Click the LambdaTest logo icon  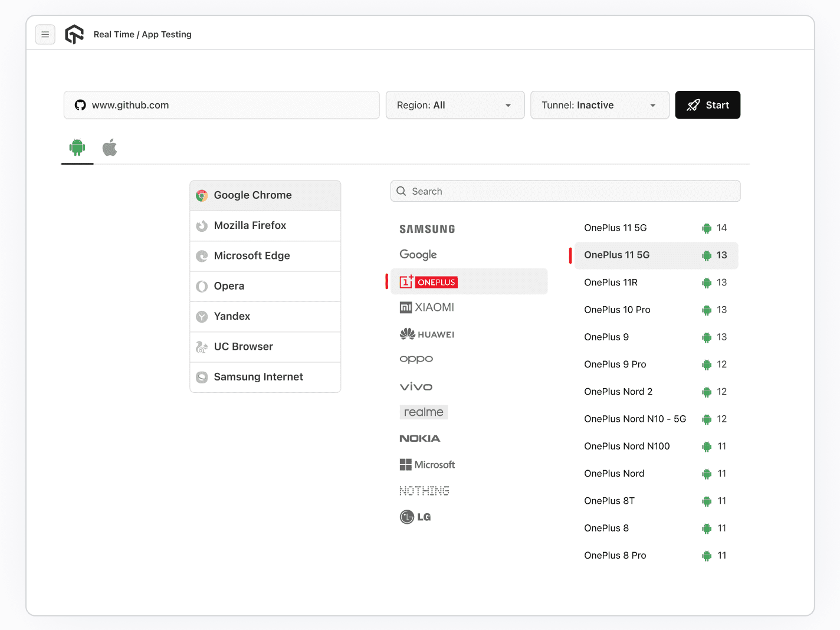pyautogui.click(x=74, y=35)
